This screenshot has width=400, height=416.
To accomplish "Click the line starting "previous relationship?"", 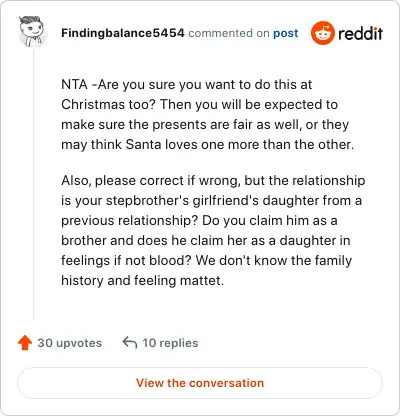I will click(x=199, y=221).
